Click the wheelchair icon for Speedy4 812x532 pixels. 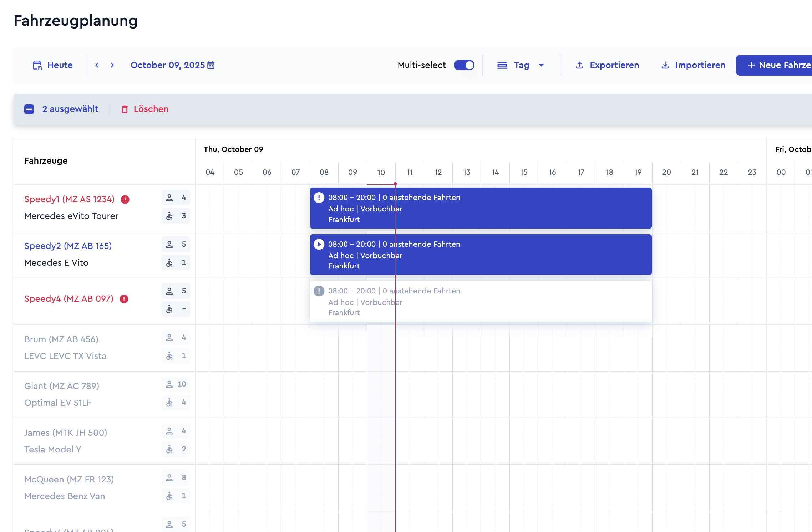169,310
